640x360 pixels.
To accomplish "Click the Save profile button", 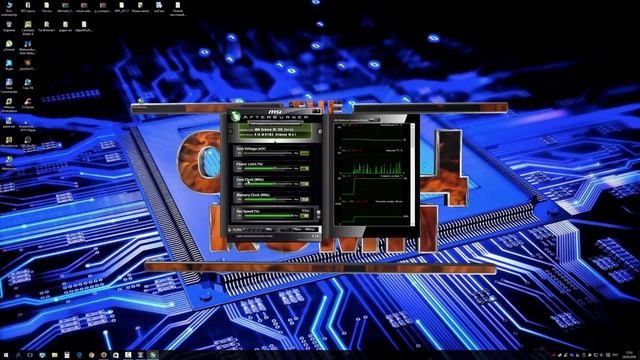I will (x=269, y=229).
